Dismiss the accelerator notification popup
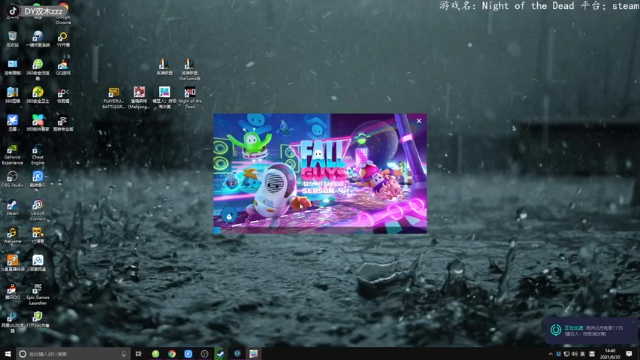This screenshot has width=640, height=360. coord(633,322)
